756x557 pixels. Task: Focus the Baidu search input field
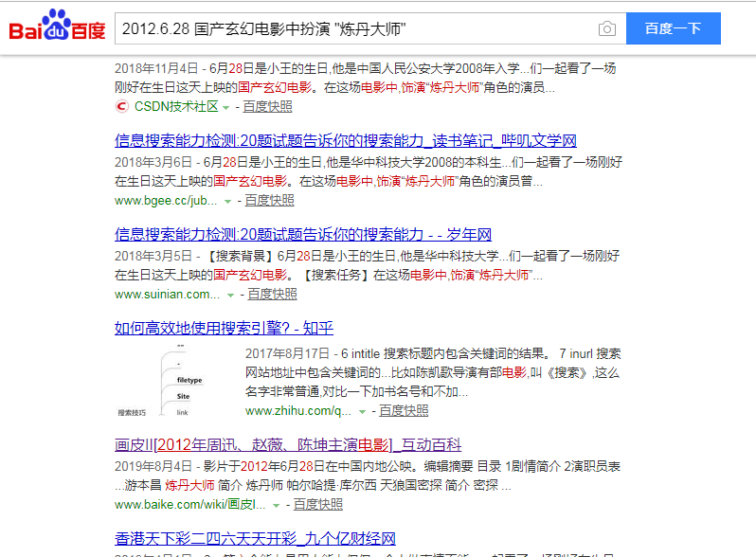(x=370, y=28)
